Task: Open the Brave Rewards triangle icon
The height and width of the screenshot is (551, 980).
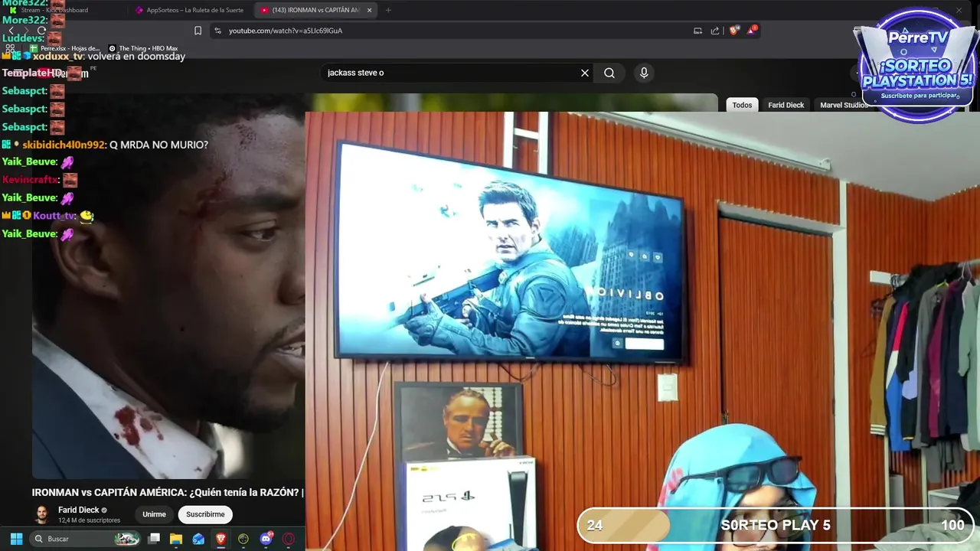Action: 752,31
